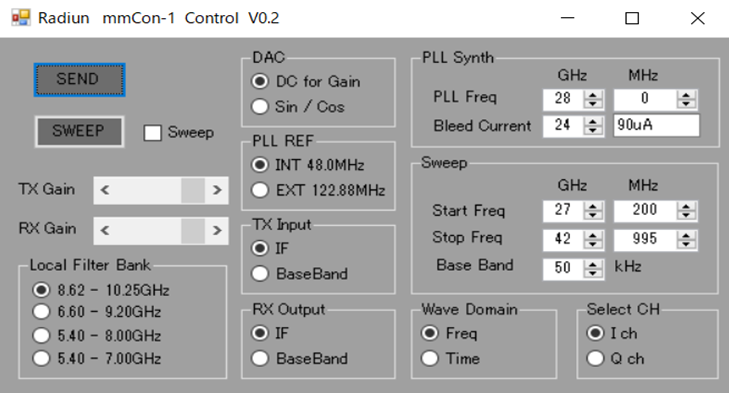This screenshot has height=393, width=729.
Task: Click TX Gain scrollbar right arrow
Action: (217, 190)
